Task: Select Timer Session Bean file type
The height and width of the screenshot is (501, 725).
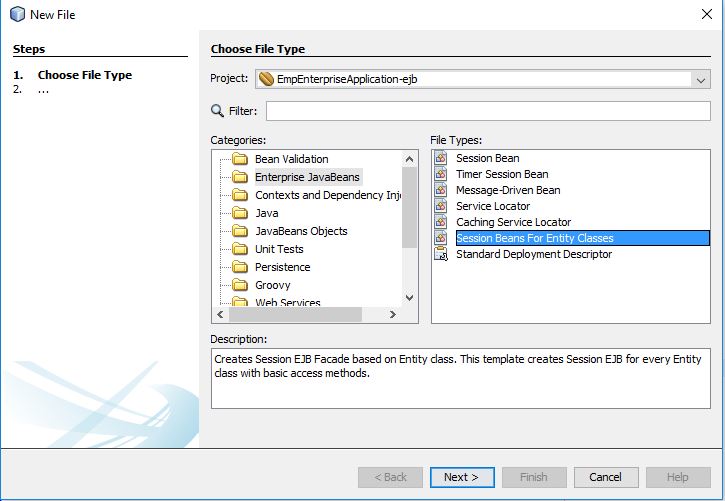Action: (x=502, y=174)
